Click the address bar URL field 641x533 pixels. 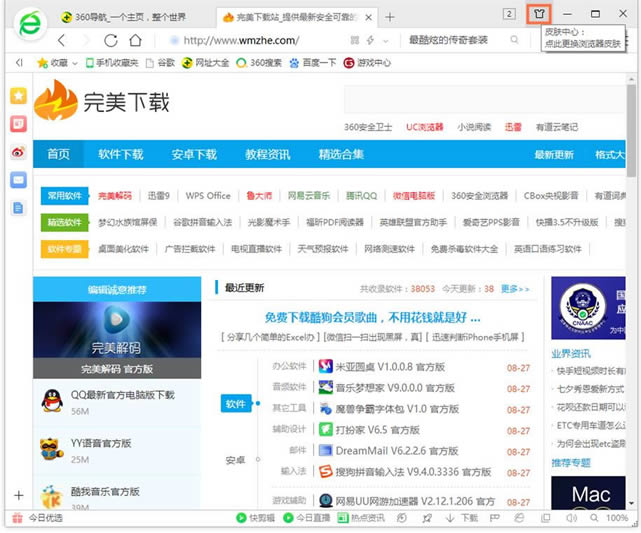241,40
